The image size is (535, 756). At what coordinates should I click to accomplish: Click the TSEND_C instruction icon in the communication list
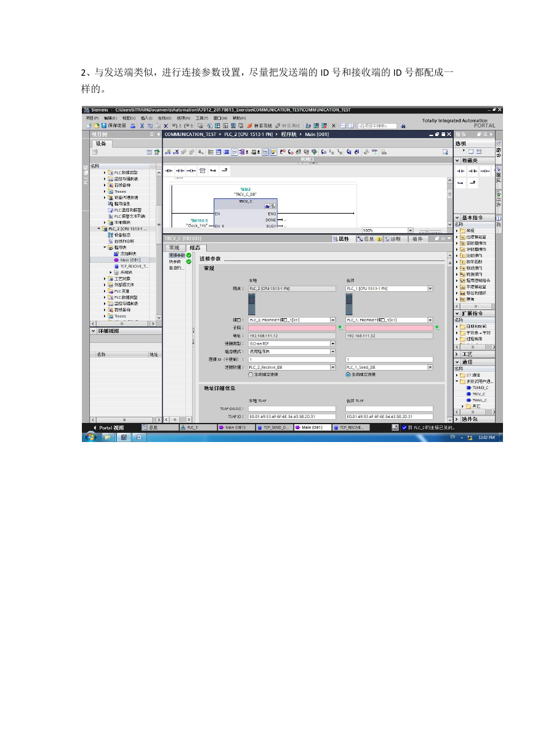click(469, 387)
